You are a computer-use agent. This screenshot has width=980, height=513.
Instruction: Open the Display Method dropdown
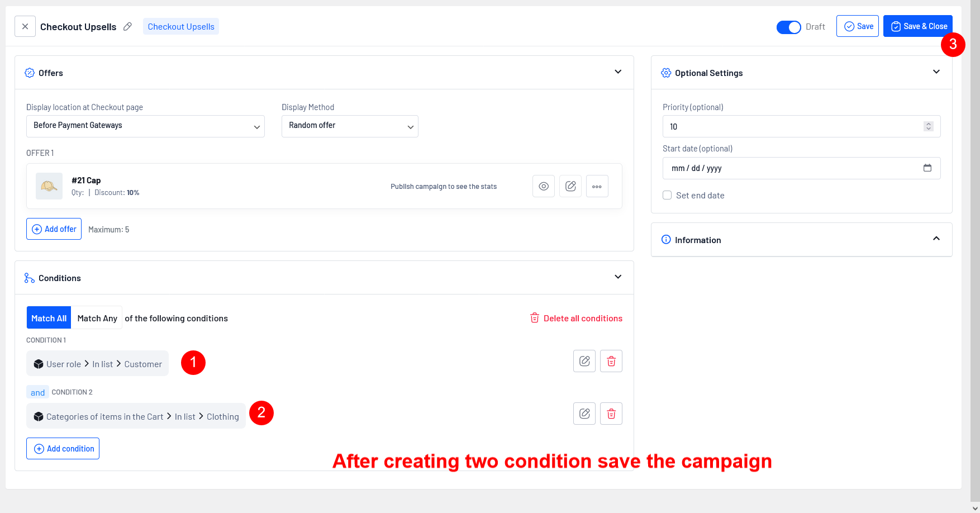[x=350, y=126]
